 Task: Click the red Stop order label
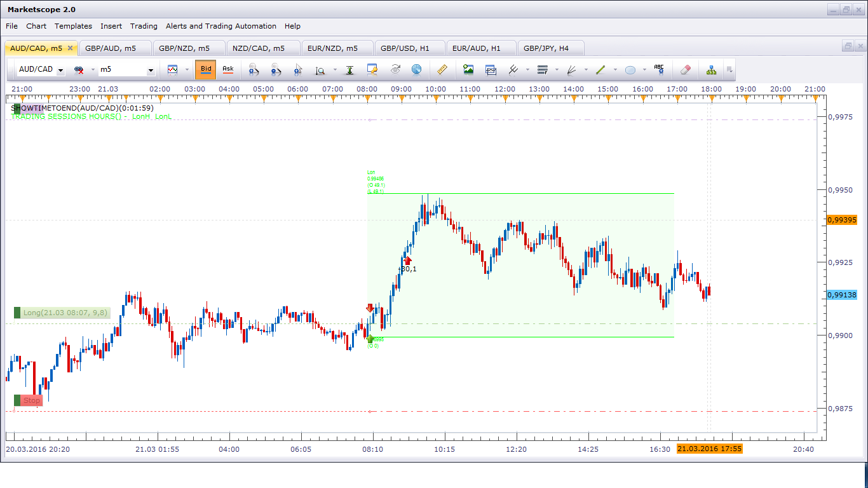point(29,400)
